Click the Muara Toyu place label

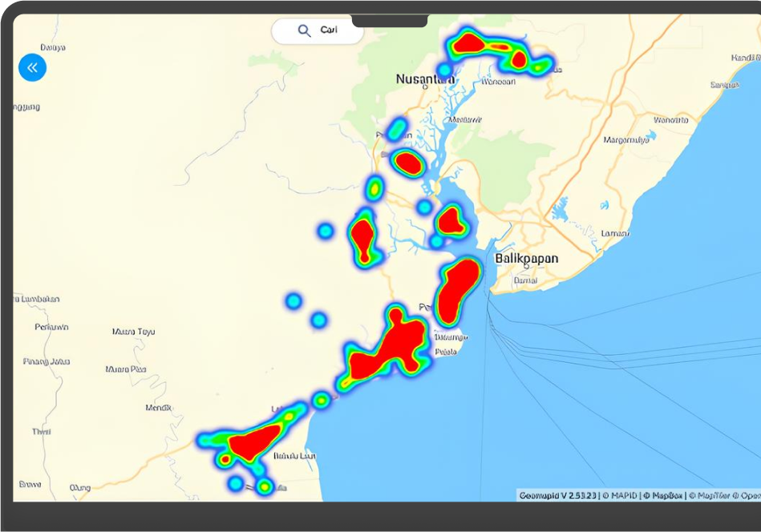tap(134, 331)
